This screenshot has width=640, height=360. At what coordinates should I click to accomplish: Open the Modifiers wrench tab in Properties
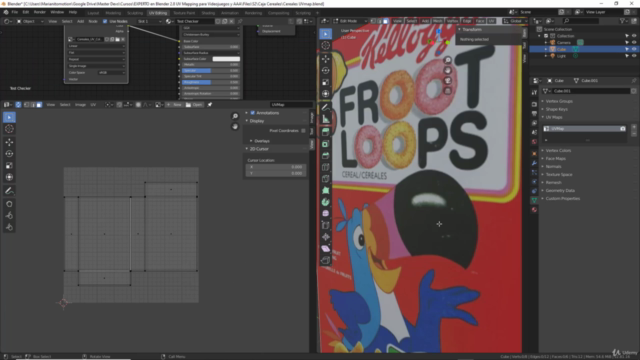pos(534,163)
